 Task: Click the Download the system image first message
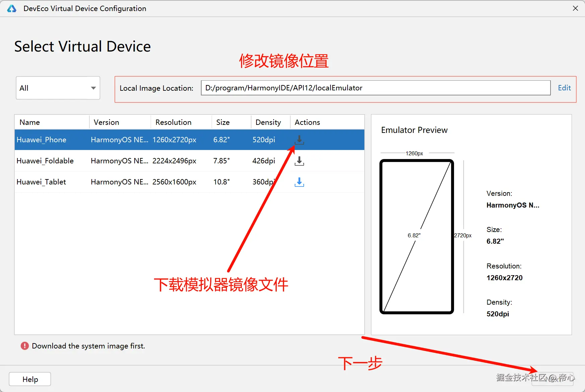coord(88,346)
